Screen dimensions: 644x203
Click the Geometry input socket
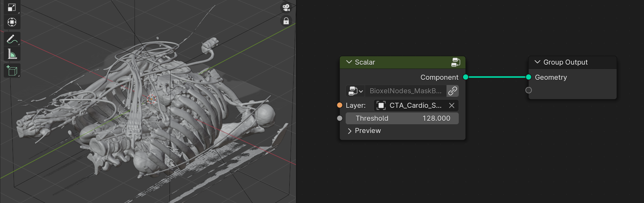click(529, 77)
